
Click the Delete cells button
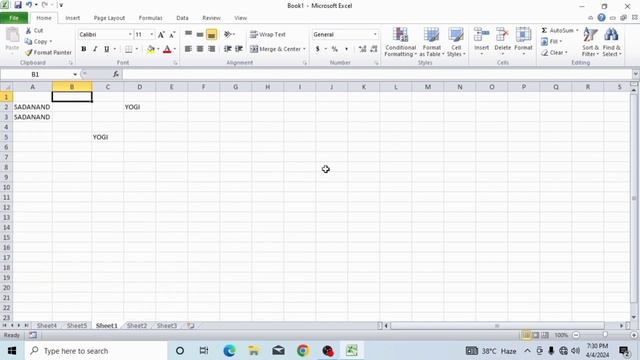pyautogui.click(x=502, y=42)
